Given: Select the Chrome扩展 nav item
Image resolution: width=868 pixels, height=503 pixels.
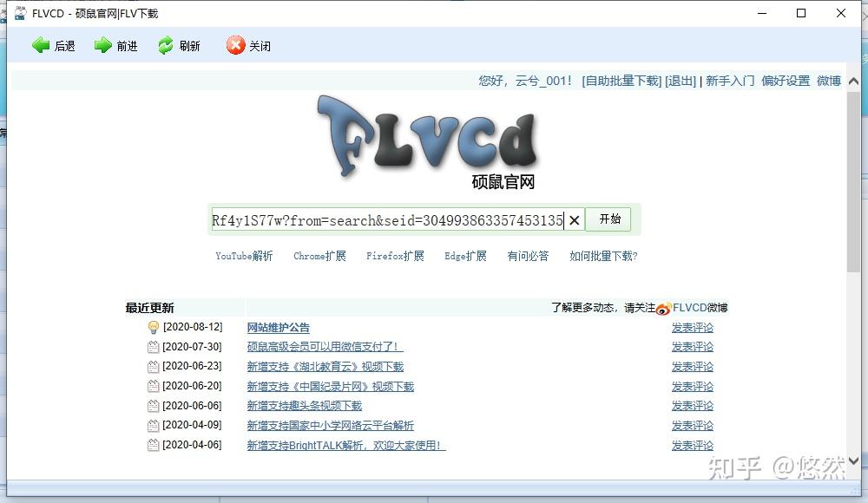Looking at the screenshot, I should [x=319, y=257].
